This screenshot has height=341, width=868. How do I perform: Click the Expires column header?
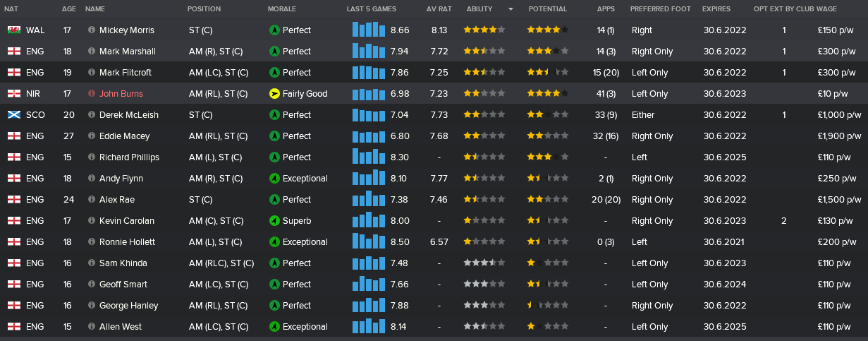point(716,9)
